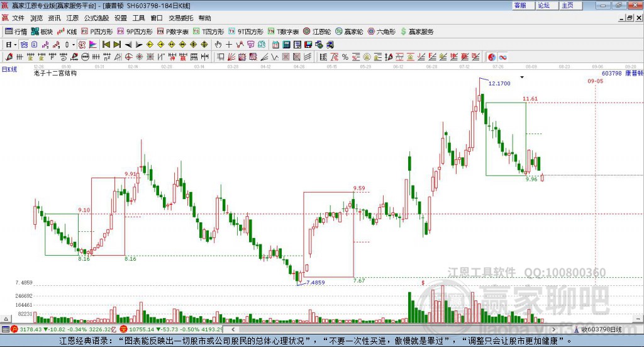Select the red target circle tool
Image resolution: width=644 pixels, height=347 pixels.
[x=128, y=57]
